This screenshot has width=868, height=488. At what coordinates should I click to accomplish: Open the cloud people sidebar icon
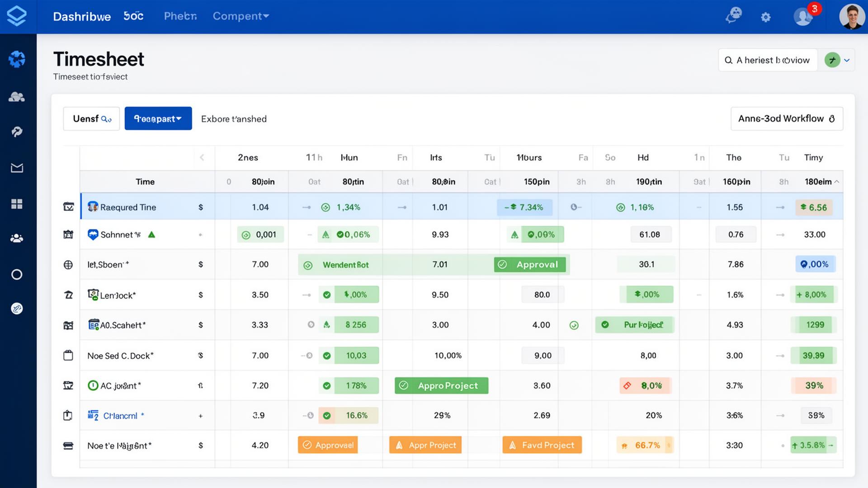[x=17, y=97]
